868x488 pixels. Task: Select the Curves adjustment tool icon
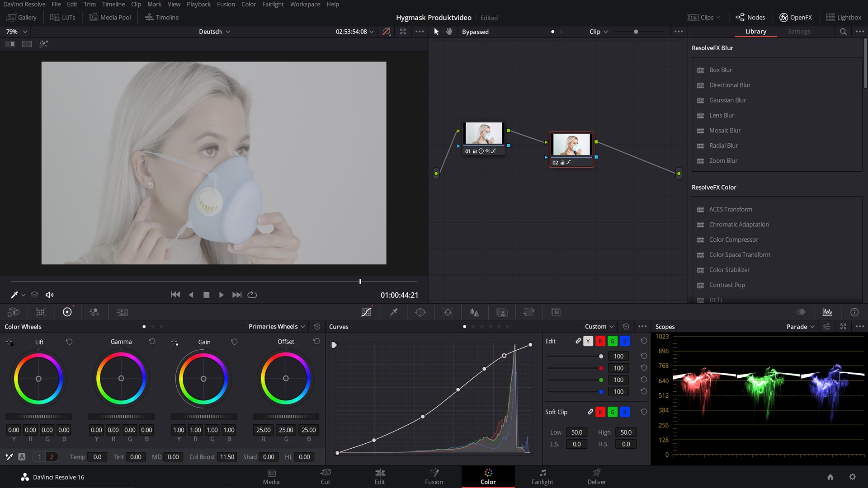(x=366, y=312)
